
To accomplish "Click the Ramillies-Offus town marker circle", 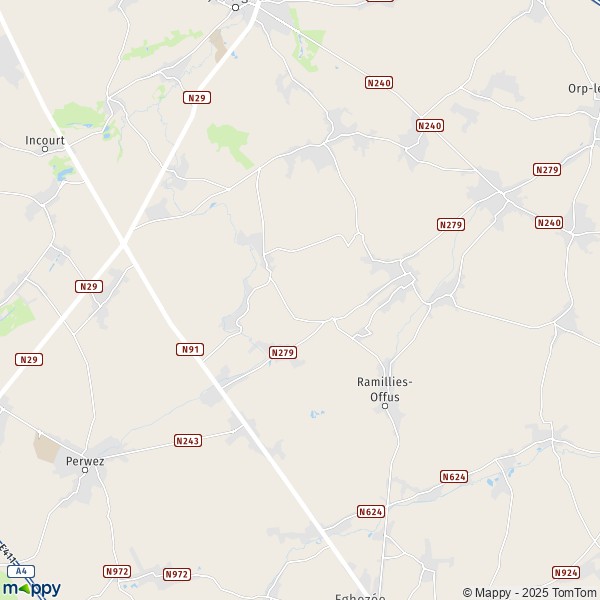I will pos(385,406).
